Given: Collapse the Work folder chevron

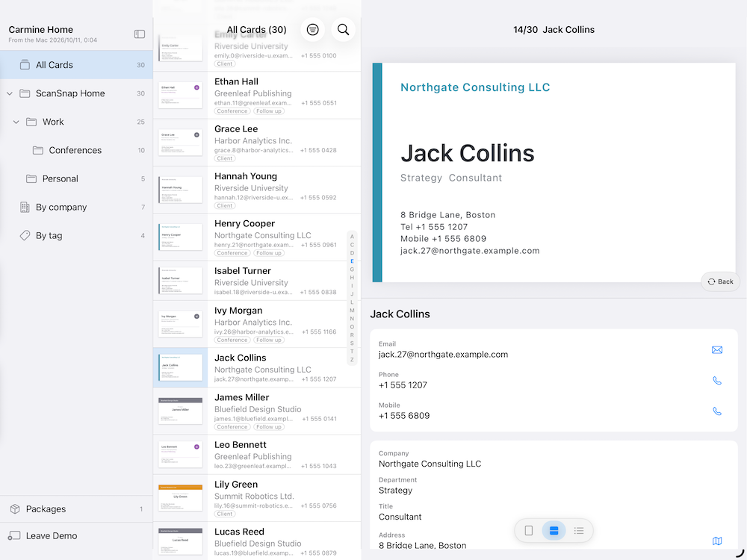Looking at the screenshot, I should [x=16, y=122].
